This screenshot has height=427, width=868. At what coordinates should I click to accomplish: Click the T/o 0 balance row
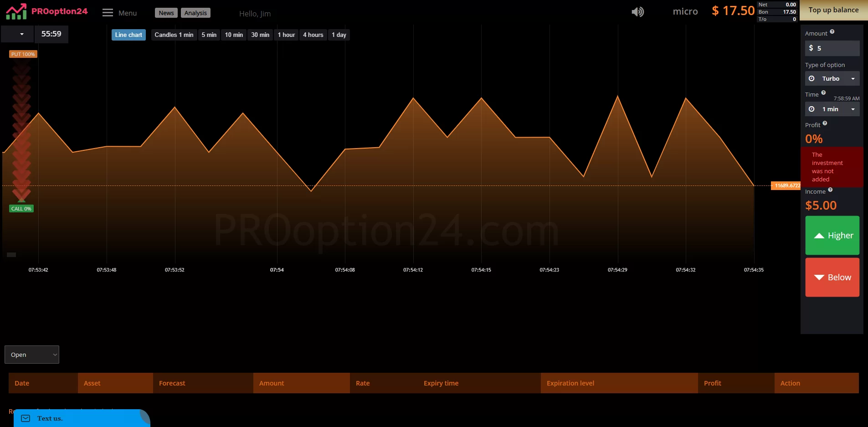777,19
